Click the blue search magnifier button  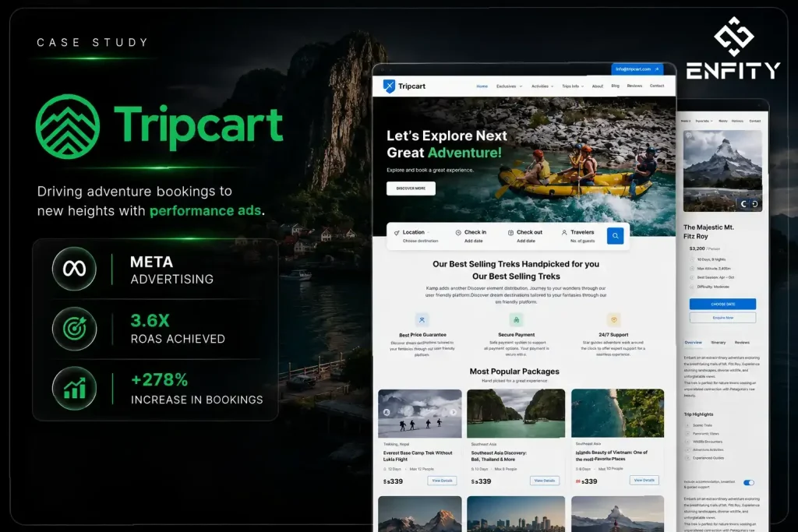615,235
